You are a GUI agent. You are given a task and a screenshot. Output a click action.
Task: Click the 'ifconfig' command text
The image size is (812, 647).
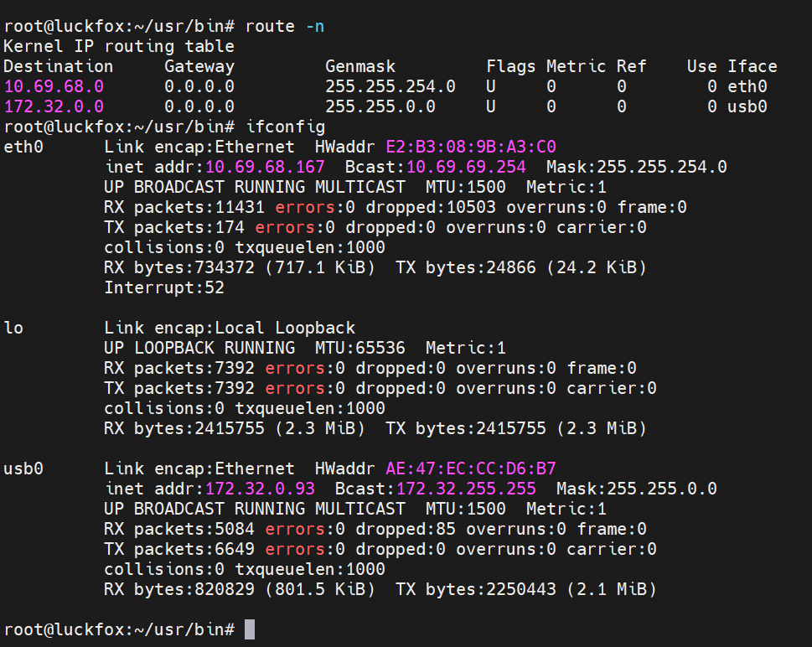tap(286, 127)
